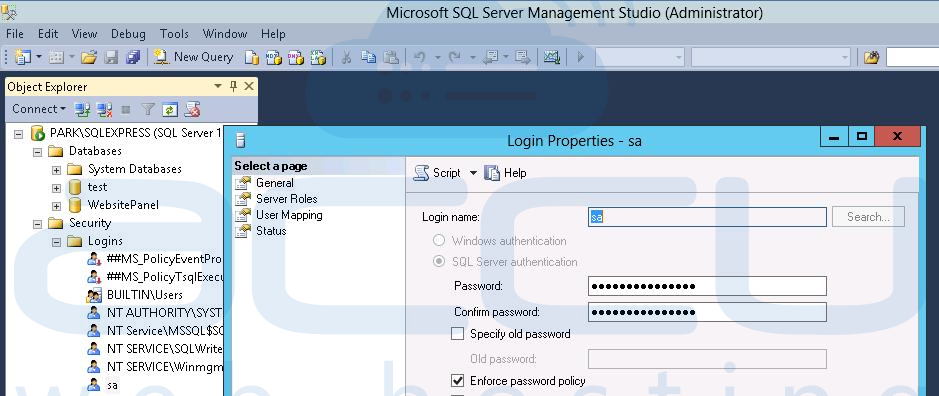Click Connect Object Explorer icon
939x396 pixels.
click(x=82, y=109)
